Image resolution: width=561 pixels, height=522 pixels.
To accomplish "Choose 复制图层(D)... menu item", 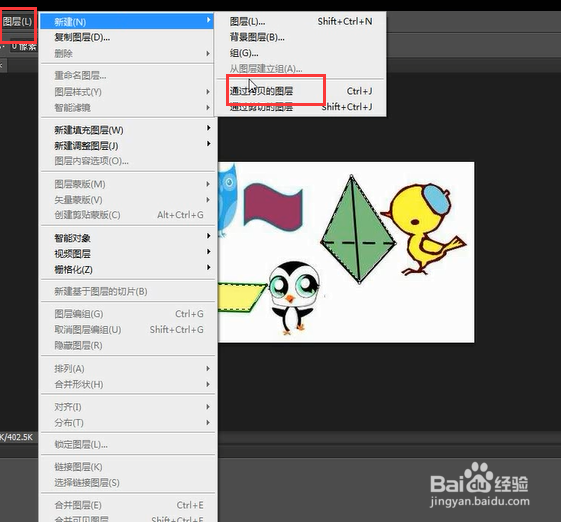I will coord(127,37).
